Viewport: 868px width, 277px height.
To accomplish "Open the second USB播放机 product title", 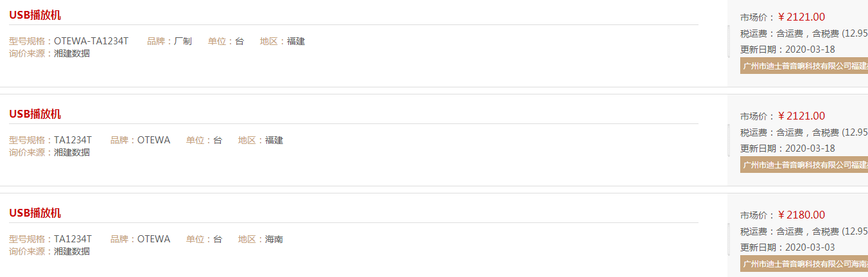I will pyautogui.click(x=35, y=114).
